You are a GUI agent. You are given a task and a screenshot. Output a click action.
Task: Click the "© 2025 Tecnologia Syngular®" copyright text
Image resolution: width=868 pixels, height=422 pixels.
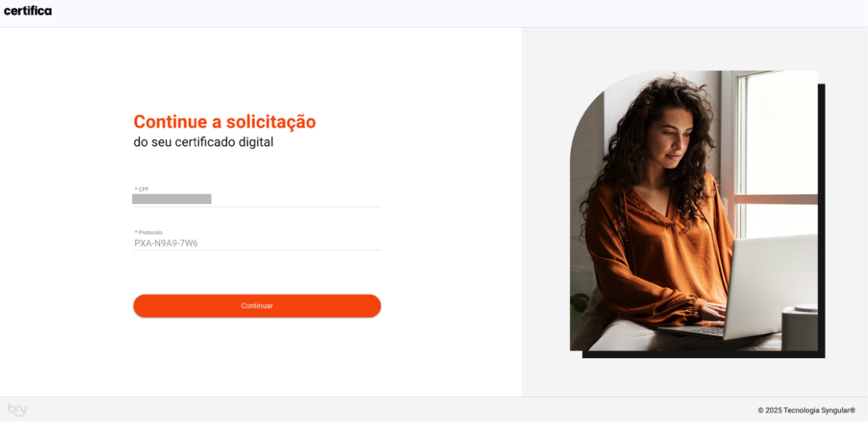(806, 410)
